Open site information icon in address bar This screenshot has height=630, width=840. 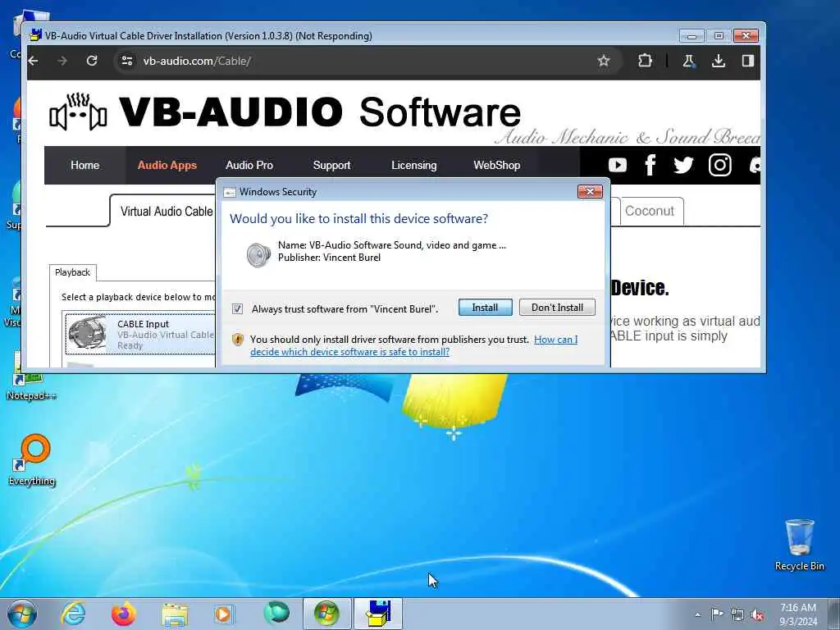click(x=127, y=61)
